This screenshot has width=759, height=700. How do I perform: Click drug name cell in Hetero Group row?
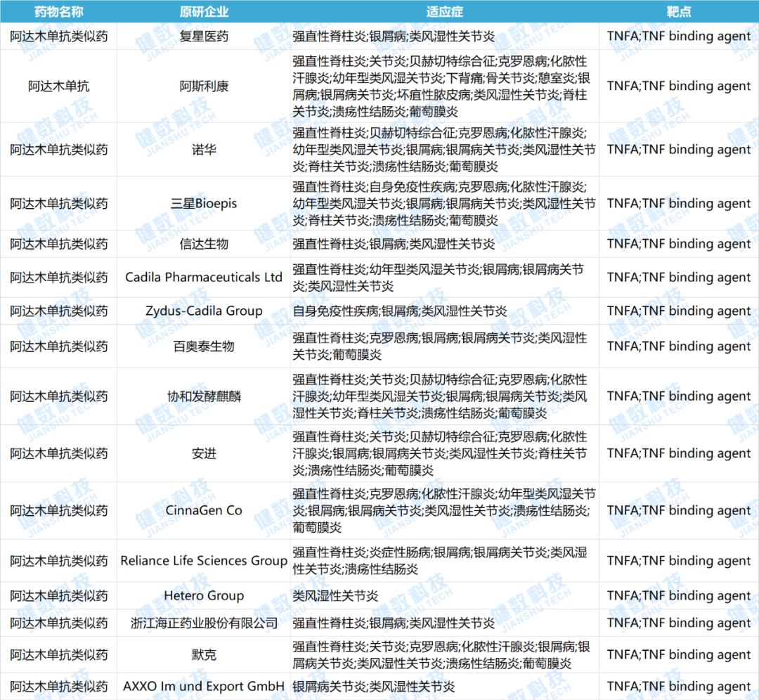click(x=58, y=596)
